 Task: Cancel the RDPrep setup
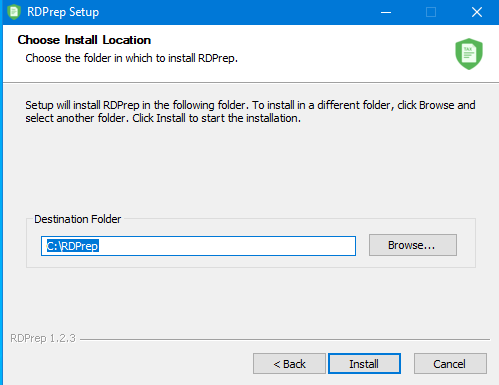point(450,364)
